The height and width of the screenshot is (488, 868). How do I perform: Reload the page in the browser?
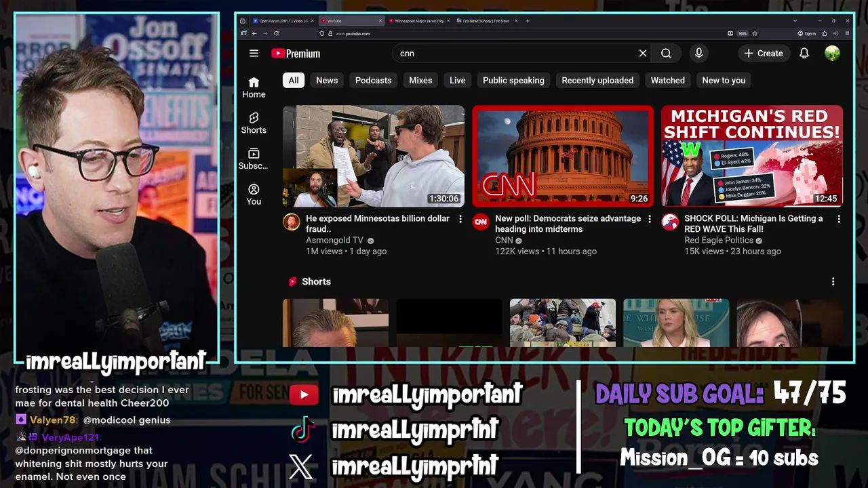pyautogui.click(x=276, y=33)
